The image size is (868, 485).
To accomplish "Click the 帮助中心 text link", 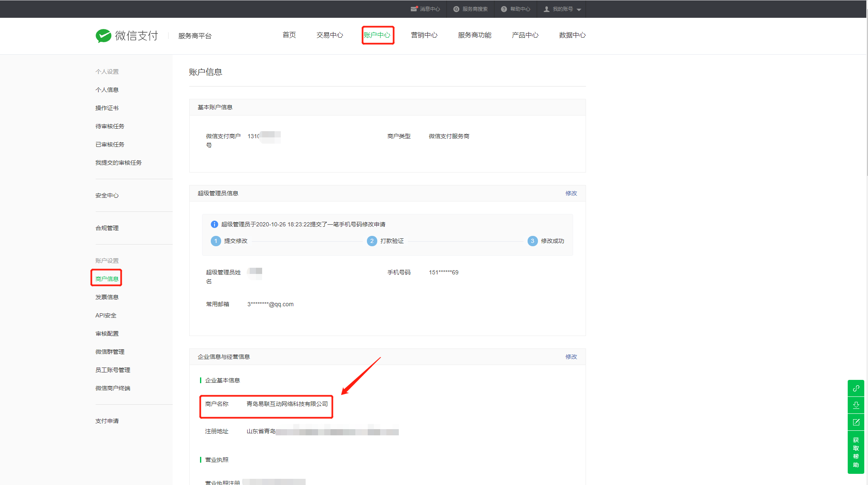I will 520,9.
